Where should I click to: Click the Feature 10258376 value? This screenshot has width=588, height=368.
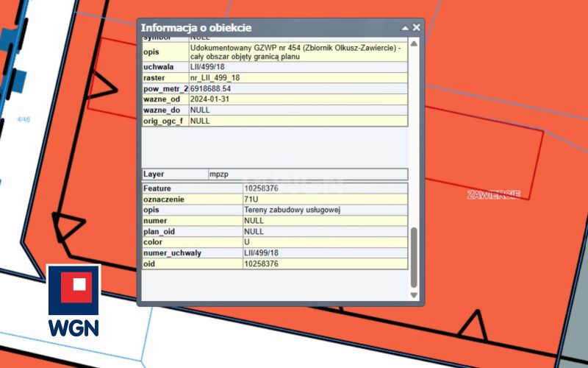point(261,188)
